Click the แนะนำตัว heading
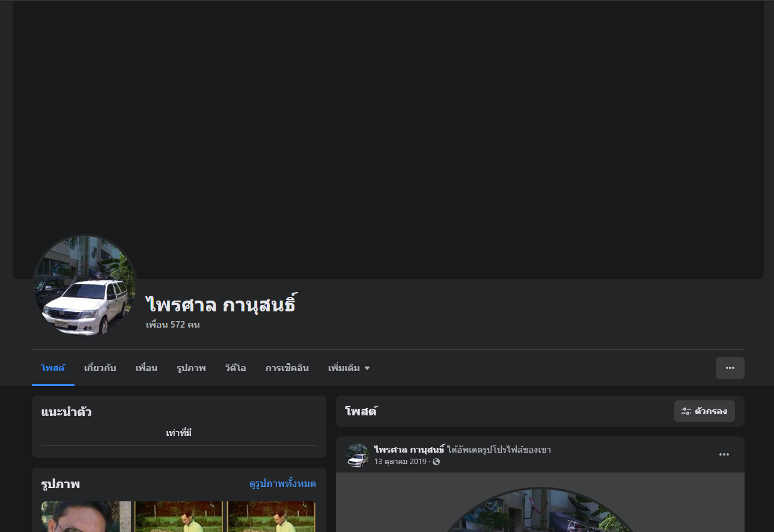Viewport: 774px width, 532px height. pos(67,412)
